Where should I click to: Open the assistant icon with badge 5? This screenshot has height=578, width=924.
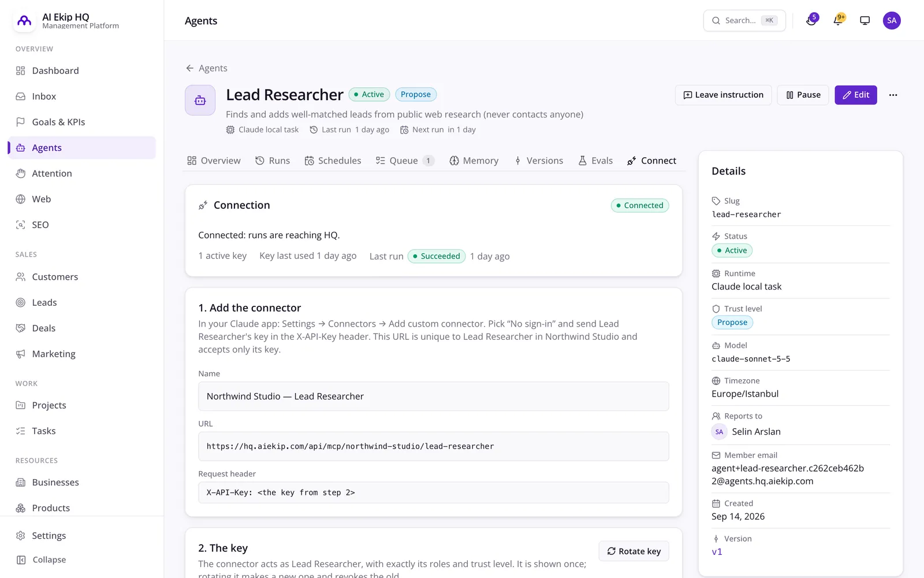811,21
